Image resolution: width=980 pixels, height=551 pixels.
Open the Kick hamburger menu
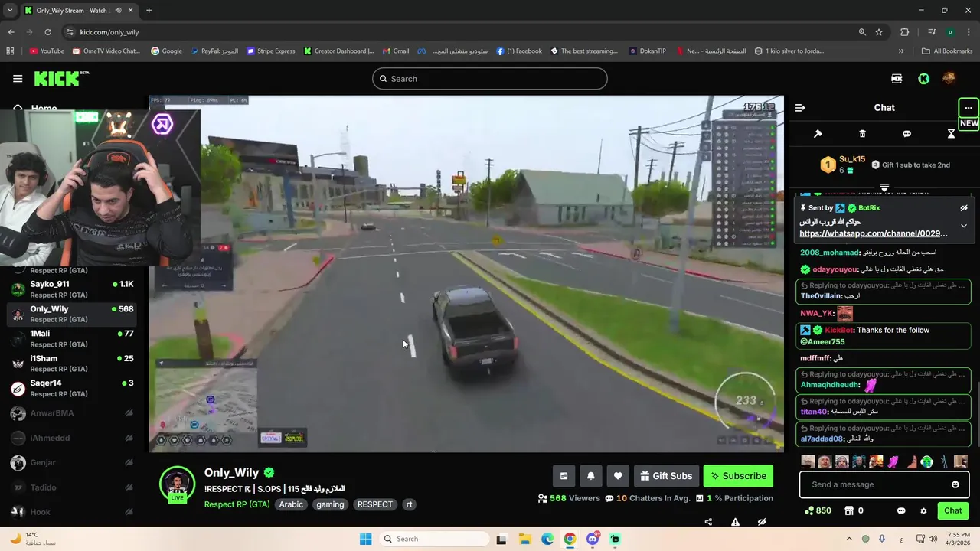(x=18, y=79)
